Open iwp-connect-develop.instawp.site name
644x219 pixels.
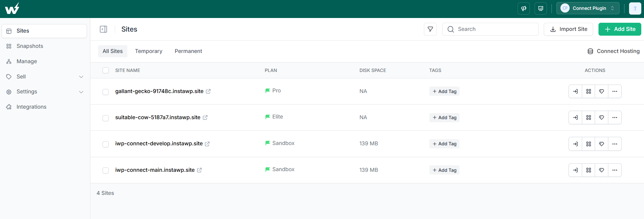(159, 144)
